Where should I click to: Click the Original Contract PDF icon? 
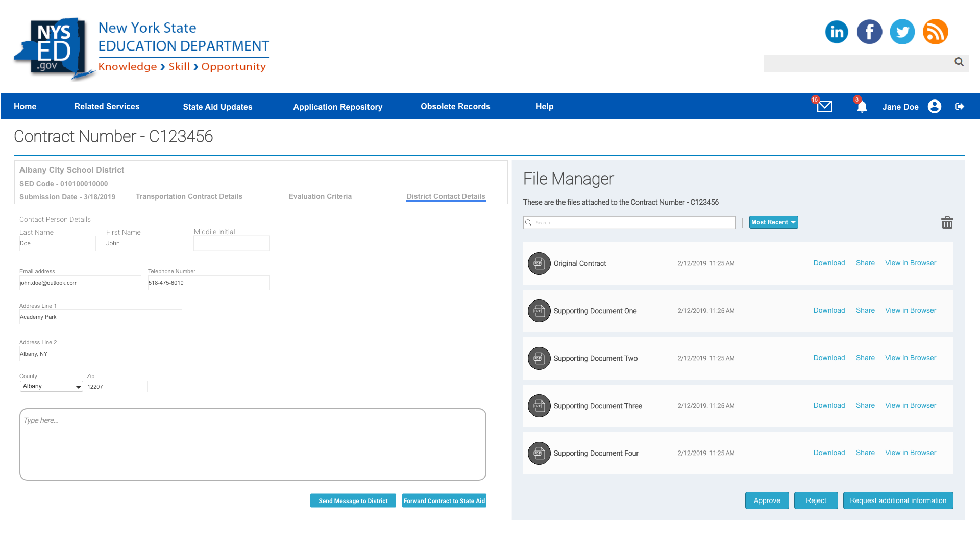click(x=539, y=263)
